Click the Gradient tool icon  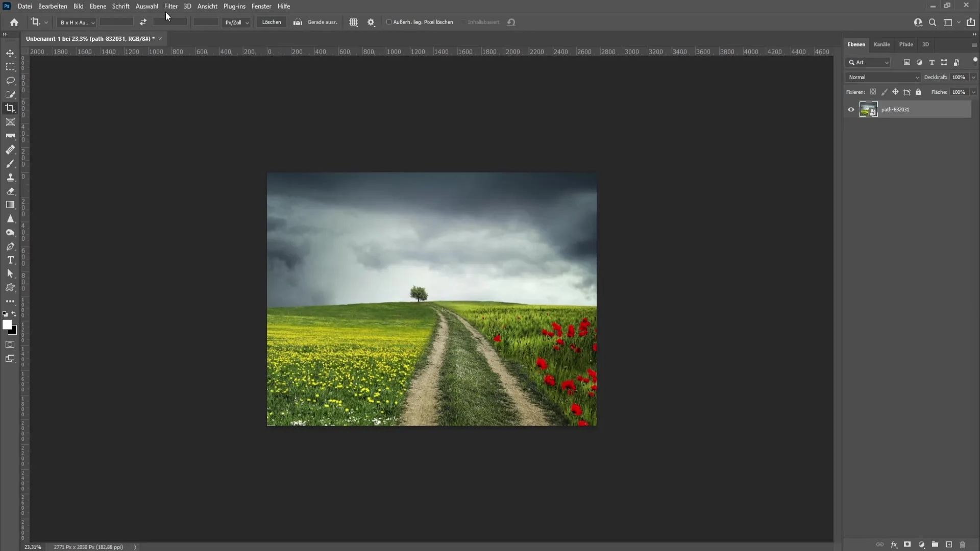pos(10,205)
